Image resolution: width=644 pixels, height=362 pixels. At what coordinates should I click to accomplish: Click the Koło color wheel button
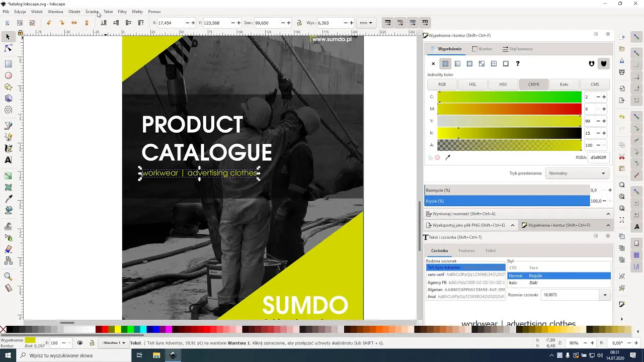pos(564,84)
